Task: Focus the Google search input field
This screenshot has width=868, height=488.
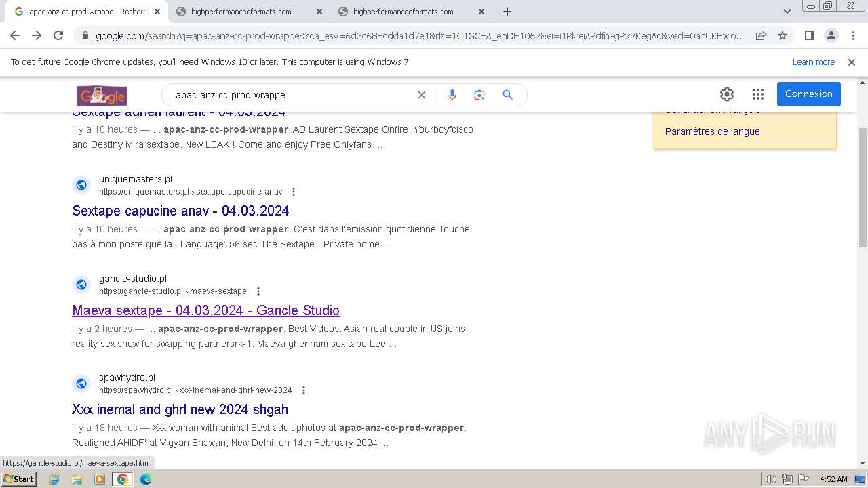Action: (x=292, y=95)
